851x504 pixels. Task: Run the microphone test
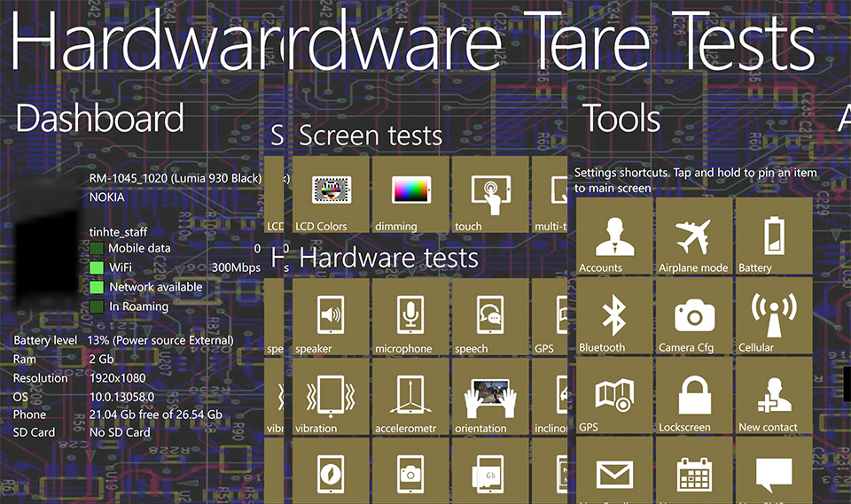410,317
